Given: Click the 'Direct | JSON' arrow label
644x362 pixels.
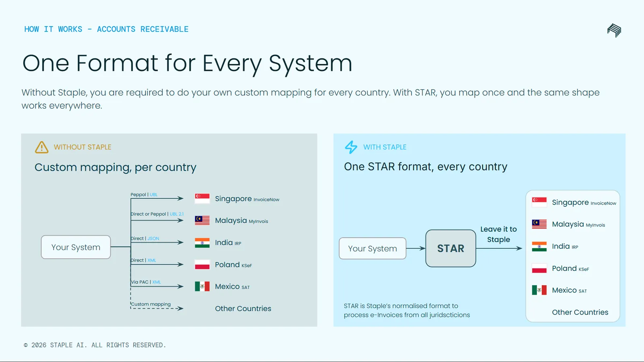Looking at the screenshot, I should pos(145,239).
